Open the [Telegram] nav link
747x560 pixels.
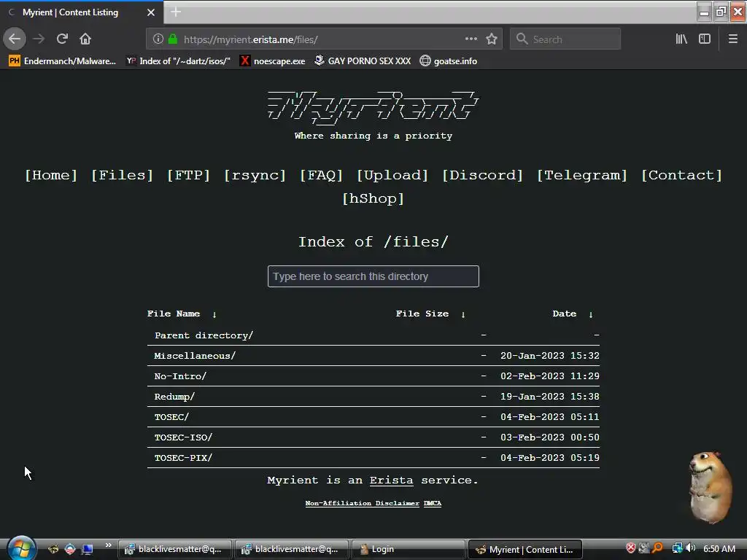pyautogui.click(x=582, y=175)
